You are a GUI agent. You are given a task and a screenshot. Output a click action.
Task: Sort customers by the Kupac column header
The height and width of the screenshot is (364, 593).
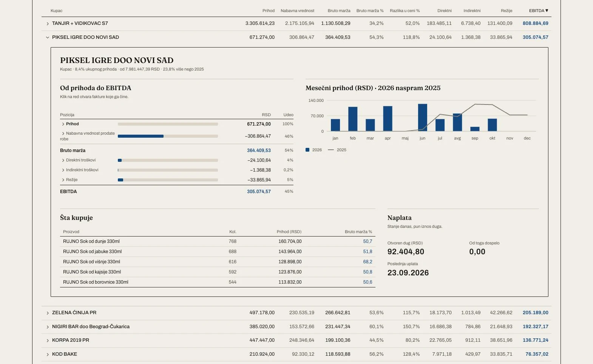pos(57,11)
